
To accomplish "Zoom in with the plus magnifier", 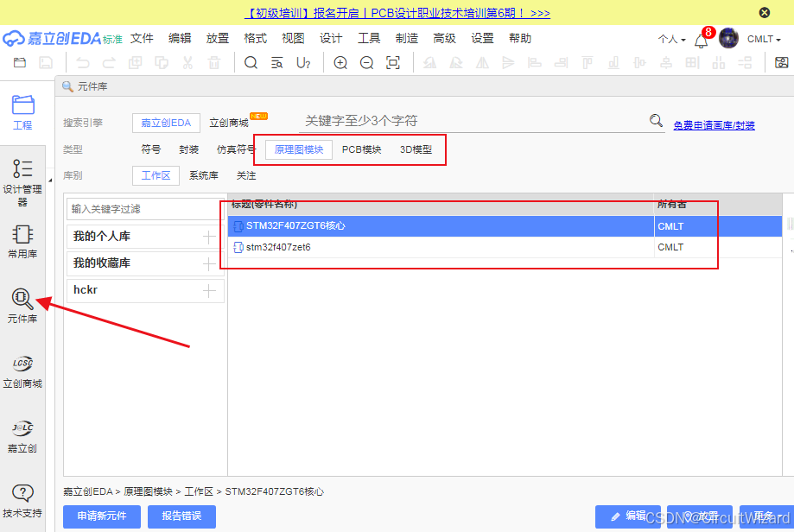I will (340, 63).
